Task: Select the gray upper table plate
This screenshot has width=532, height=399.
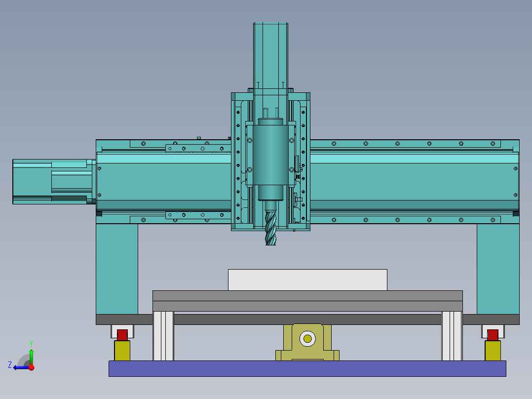Action: tap(307, 296)
